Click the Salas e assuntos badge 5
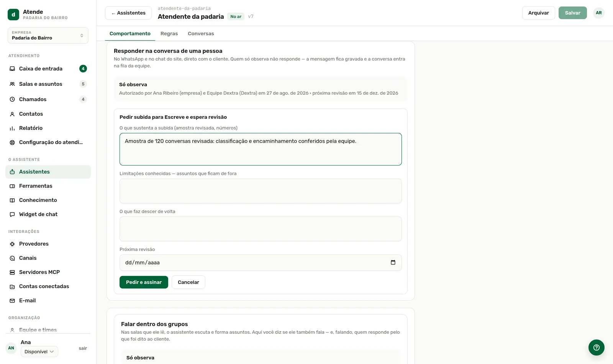The height and width of the screenshot is (364, 613). (x=83, y=84)
